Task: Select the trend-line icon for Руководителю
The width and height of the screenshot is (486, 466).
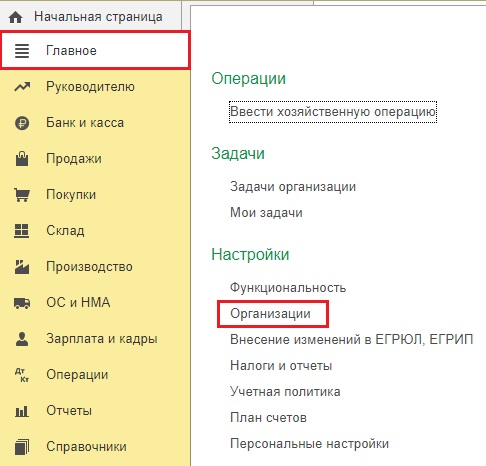Action: (22, 87)
